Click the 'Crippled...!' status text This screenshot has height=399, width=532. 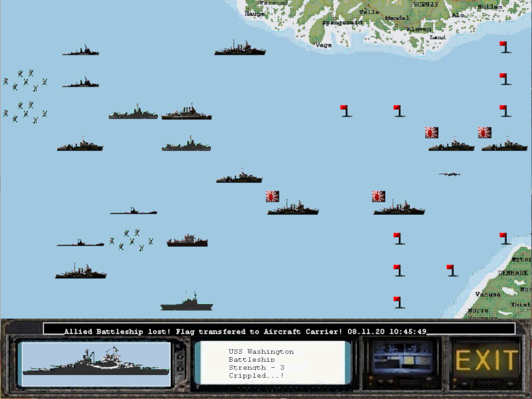pos(256,376)
